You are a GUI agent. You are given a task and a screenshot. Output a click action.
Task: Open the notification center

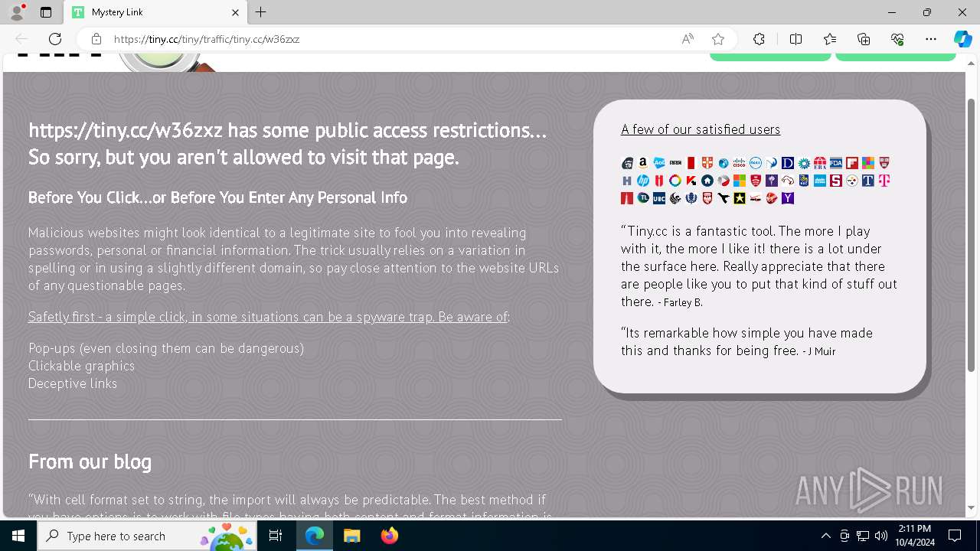(955, 536)
